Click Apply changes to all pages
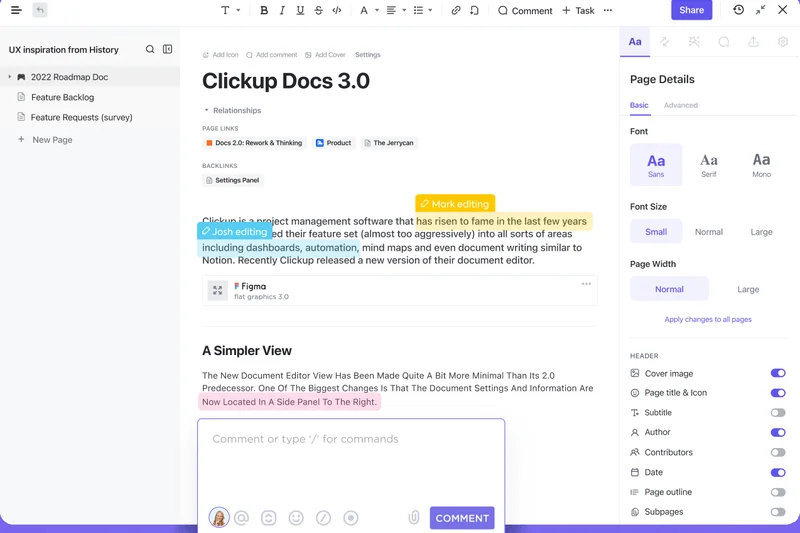 click(708, 319)
